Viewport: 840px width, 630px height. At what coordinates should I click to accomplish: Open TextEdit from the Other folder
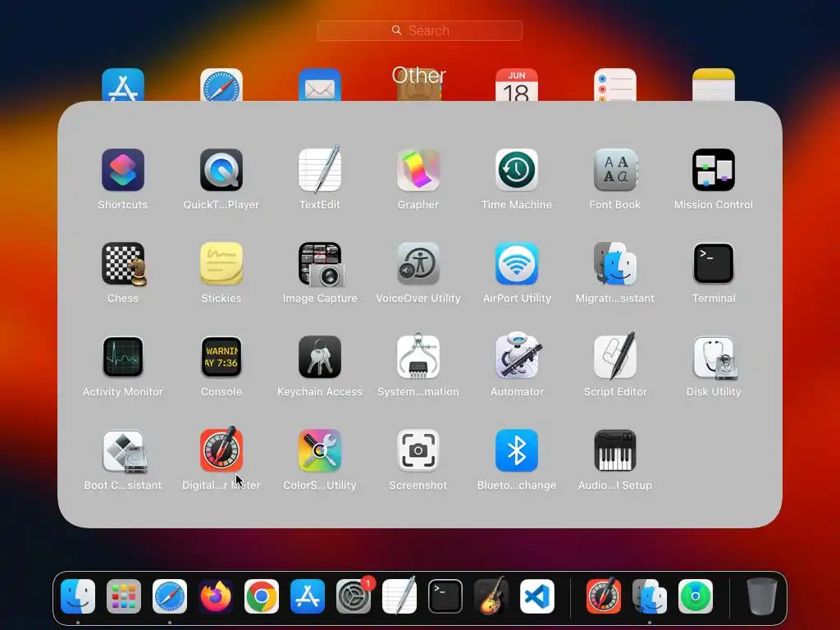click(320, 169)
